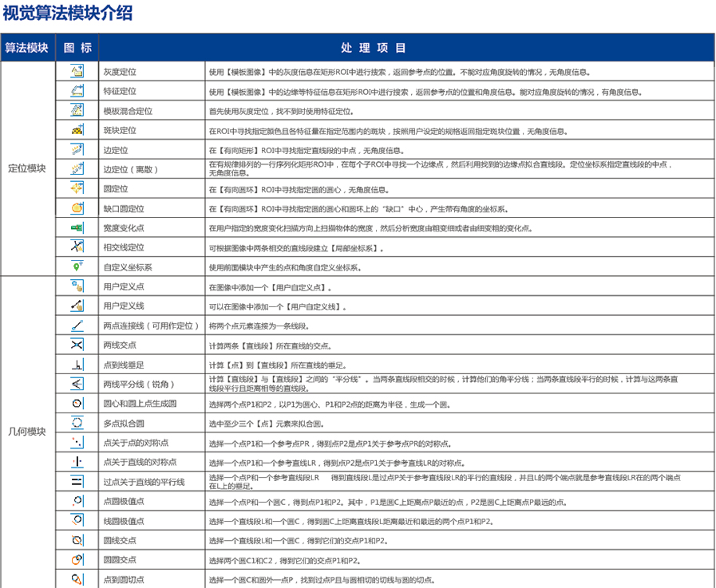Click the 点到圆切点 icon
The height and width of the screenshot is (588, 716).
(x=77, y=579)
